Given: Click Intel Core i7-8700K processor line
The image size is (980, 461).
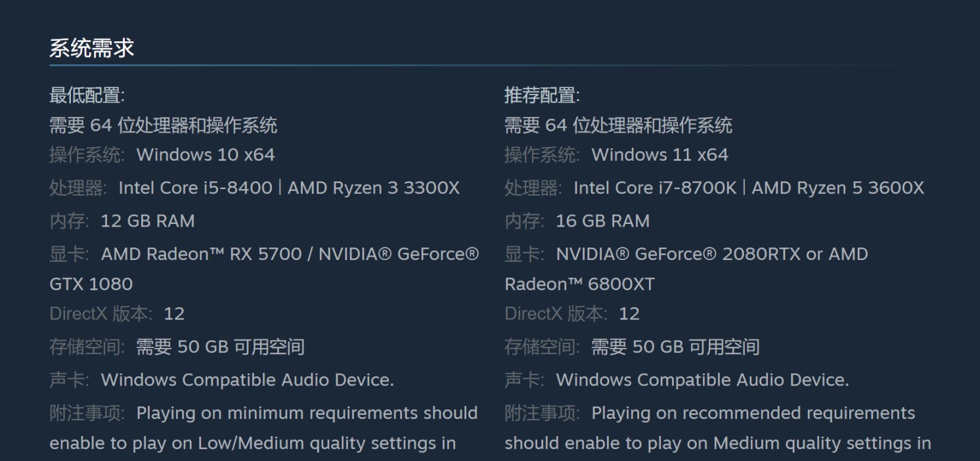Looking at the screenshot, I should coord(749,188).
